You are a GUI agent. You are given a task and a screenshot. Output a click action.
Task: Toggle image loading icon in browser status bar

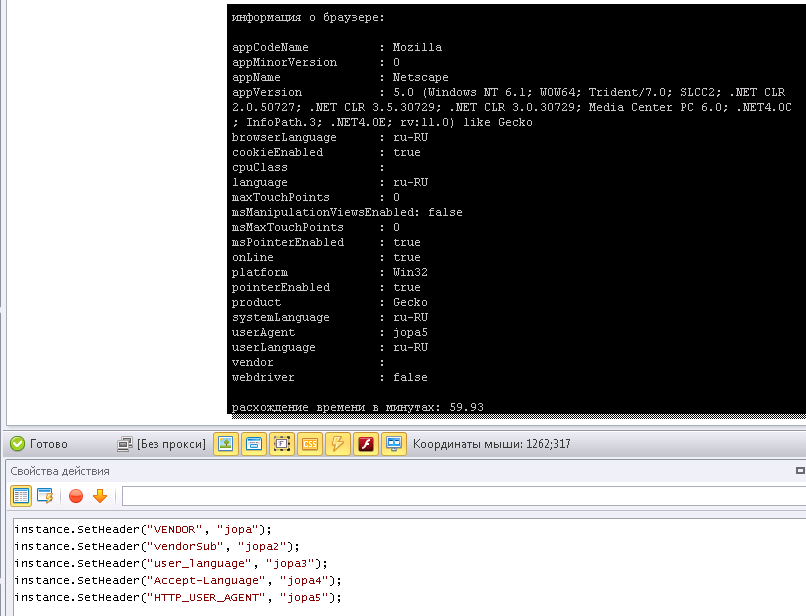coord(226,444)
